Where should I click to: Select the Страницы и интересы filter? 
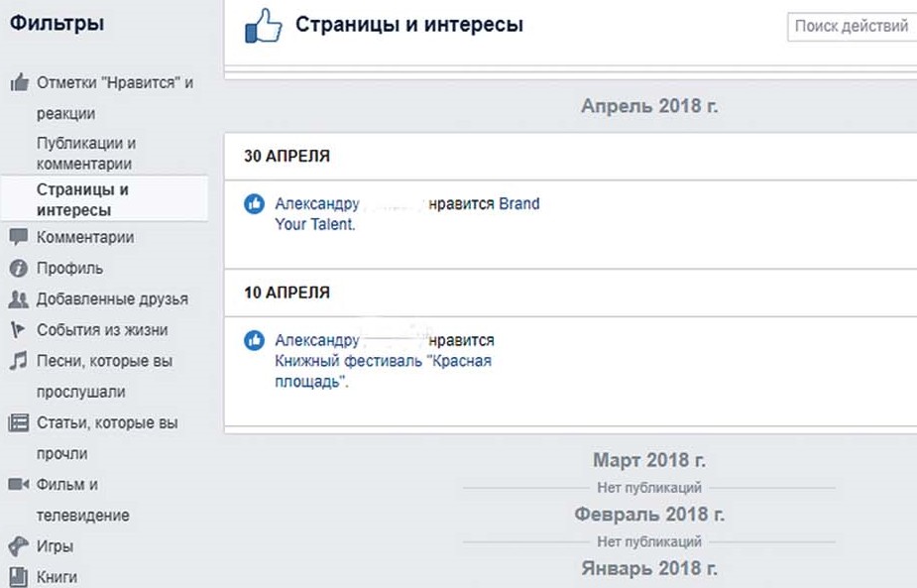[83, 199]
